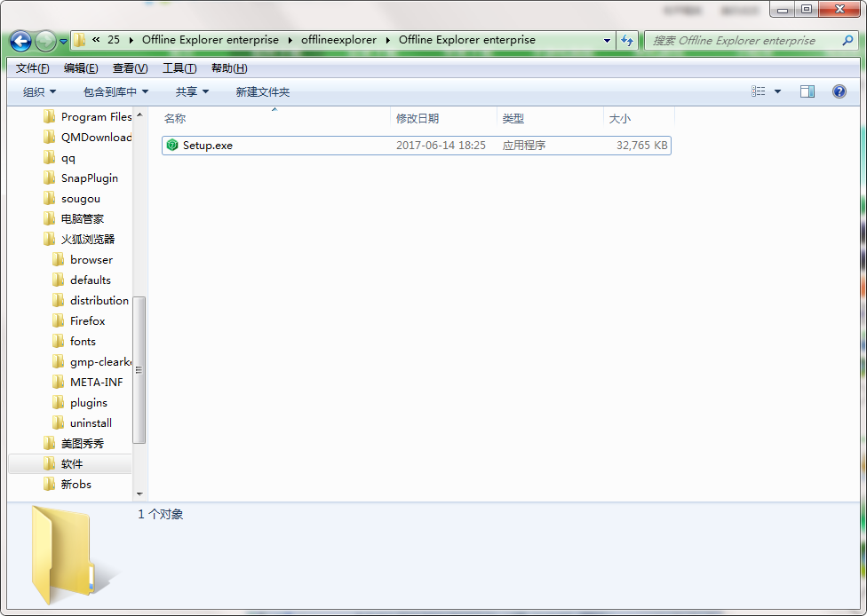This screenshot has width=867, height=616.
Task: Sort files by the 类型 column
Action: click(550, 118)
